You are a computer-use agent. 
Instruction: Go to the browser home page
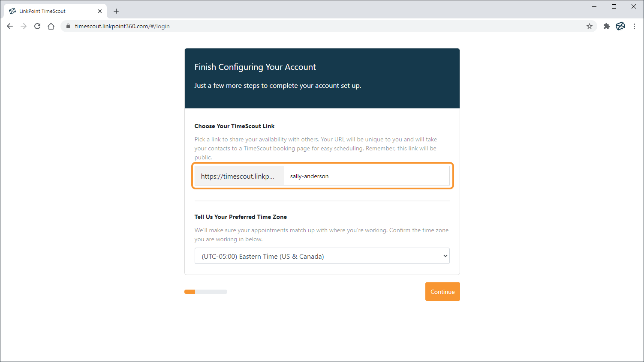[x=51, y=26]
